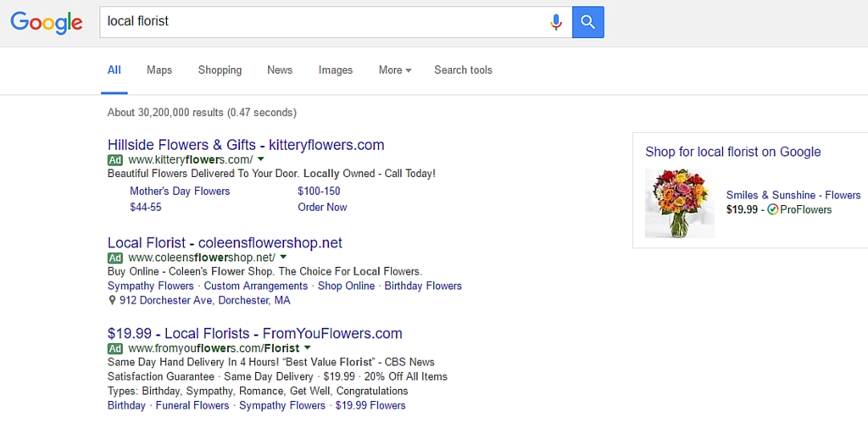Open $19.99 - Local Florists - FromYouFlowers.com headline
Viewport: 868px width, 434px height.
click(254, 334)
